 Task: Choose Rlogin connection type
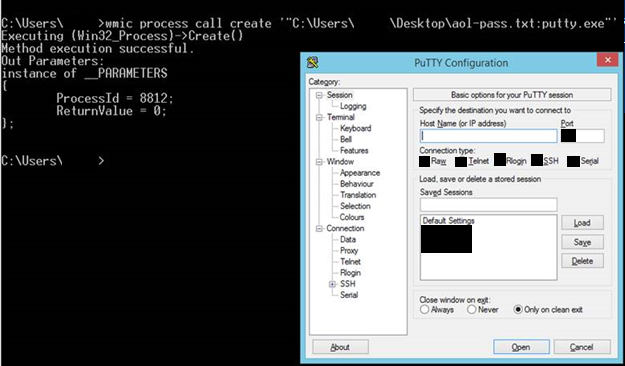click(510, 161)
